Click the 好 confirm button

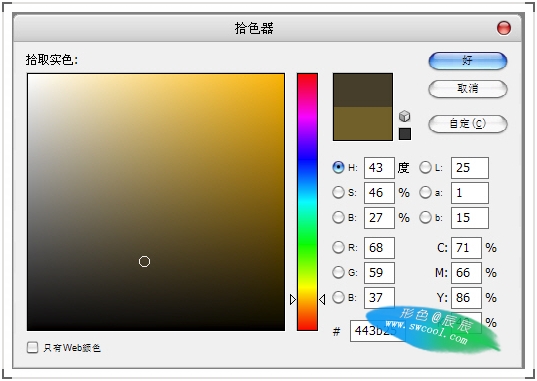pyautogui.click(x=468, y=61)
